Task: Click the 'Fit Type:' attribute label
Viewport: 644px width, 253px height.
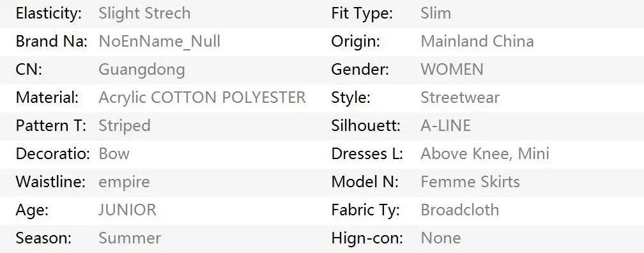Action: pos(362,14)
